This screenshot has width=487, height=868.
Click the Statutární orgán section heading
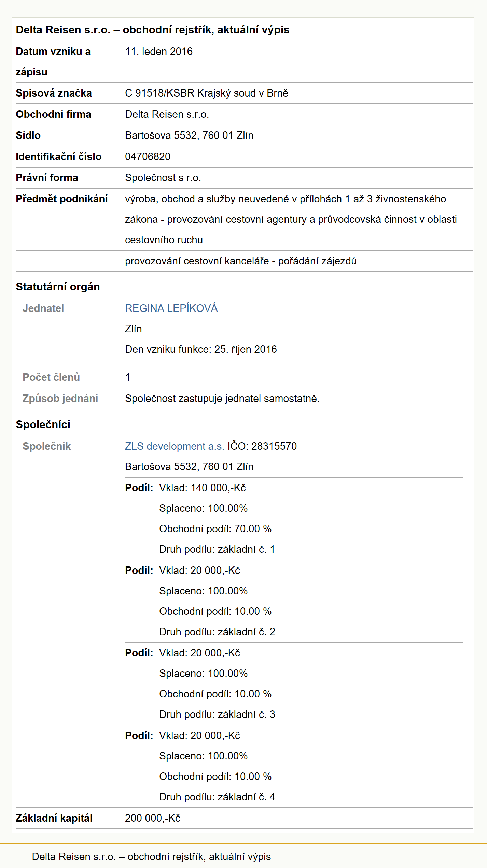pos(58,287)
